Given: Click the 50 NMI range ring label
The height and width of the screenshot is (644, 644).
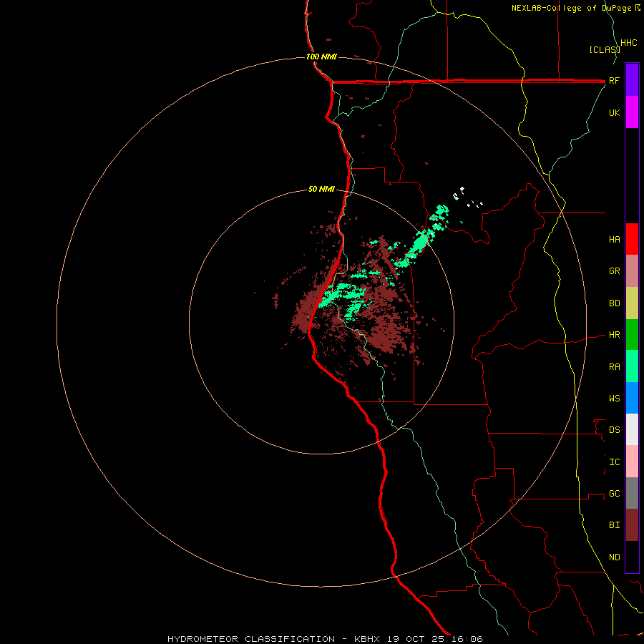Looking at the screenshot, I should click(x=321, y=189).
